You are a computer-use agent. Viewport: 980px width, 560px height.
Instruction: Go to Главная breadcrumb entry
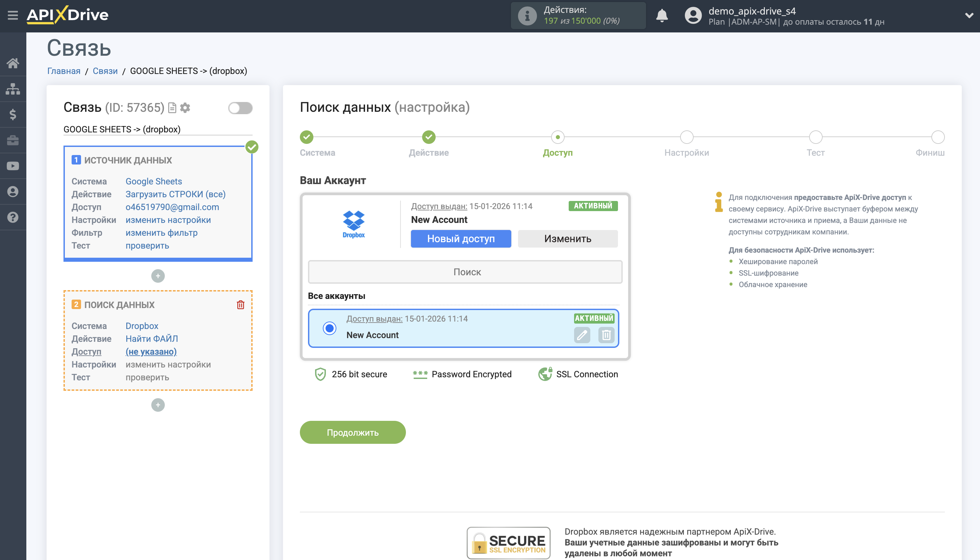[64, 71]
